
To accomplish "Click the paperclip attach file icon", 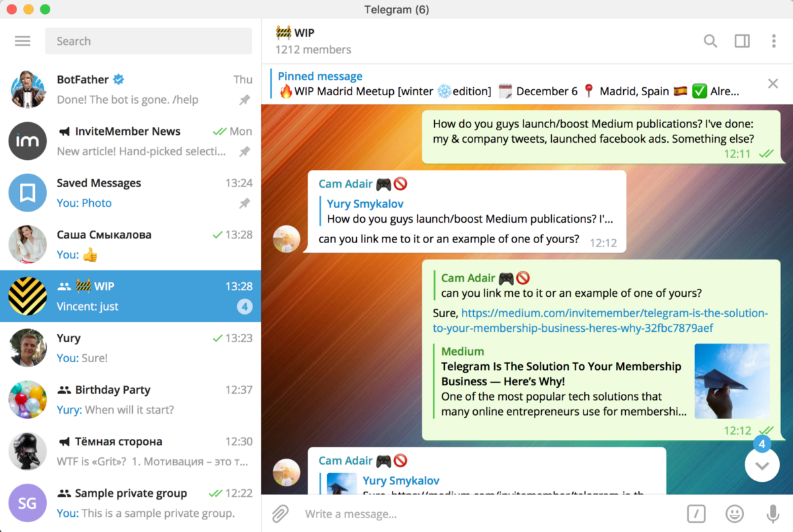I will click(280, 513).
